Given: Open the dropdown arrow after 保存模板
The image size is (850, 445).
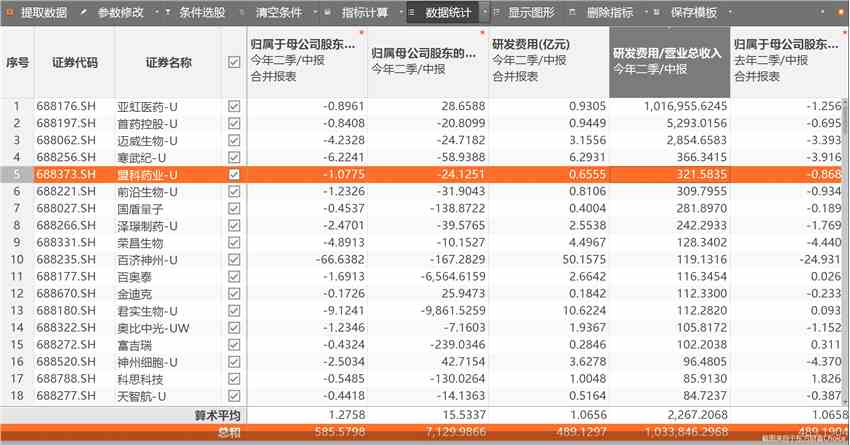Looking at the screenshot, I should [x=730, y=12].
